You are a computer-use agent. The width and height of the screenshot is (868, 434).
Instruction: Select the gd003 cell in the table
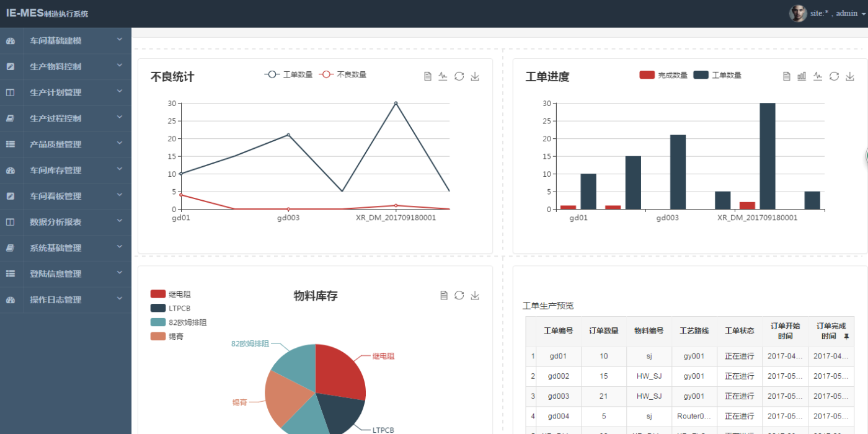click(558, 396)
